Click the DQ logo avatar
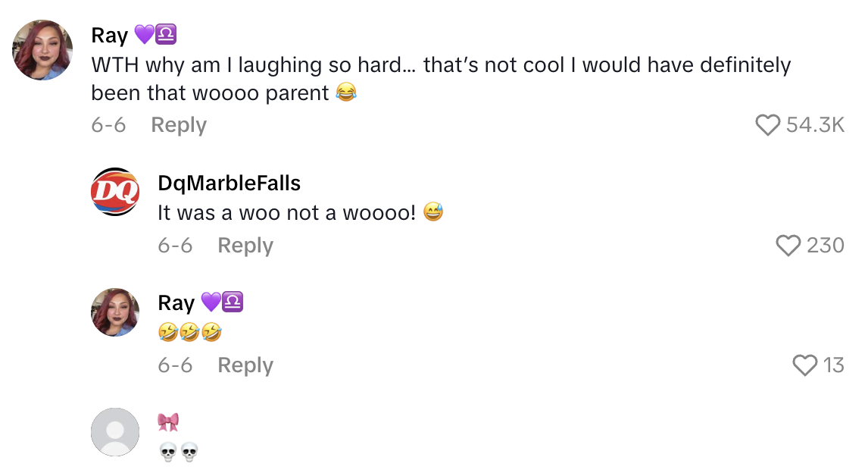 pos(114,192)
